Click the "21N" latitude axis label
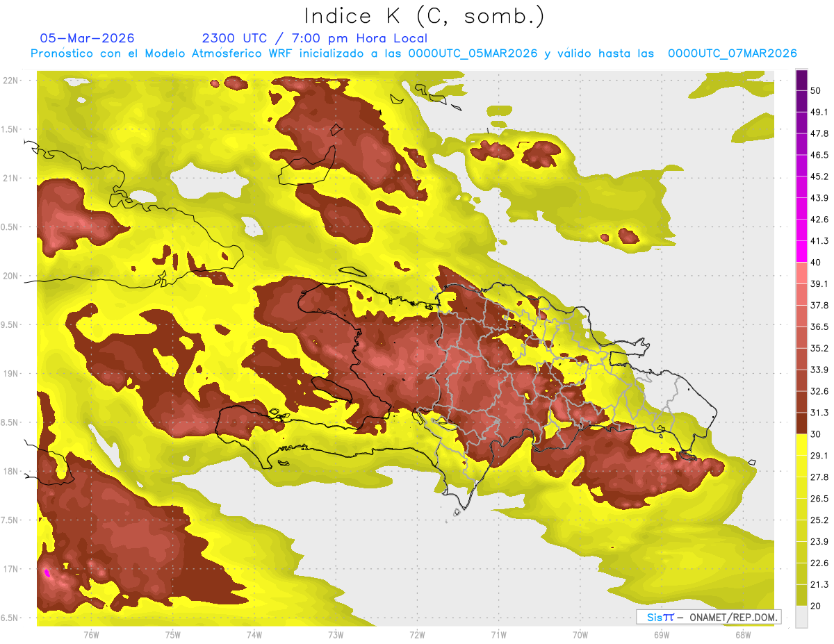The width and height of the screenshot is (834, 644). pos(10,178)
